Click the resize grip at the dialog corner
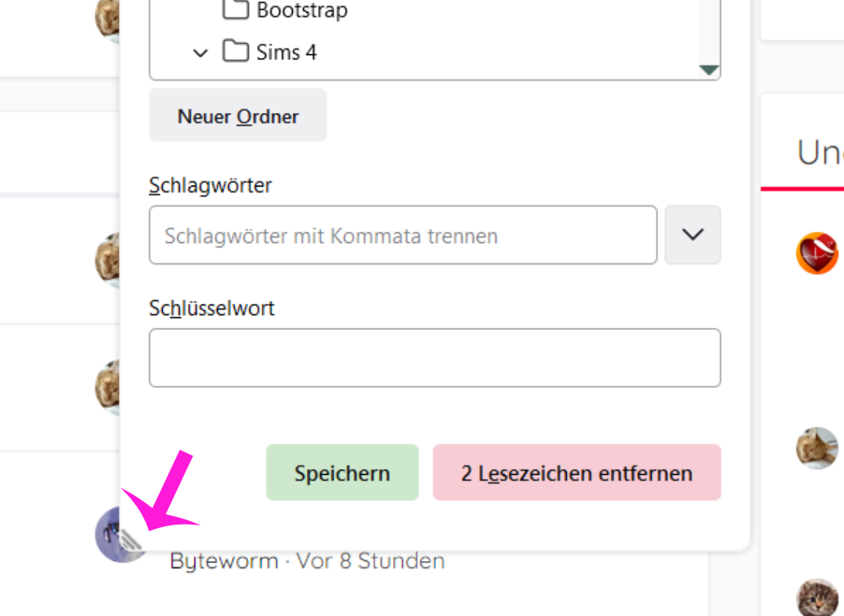This screenshot has height=616, width=844. coord(131,540)
